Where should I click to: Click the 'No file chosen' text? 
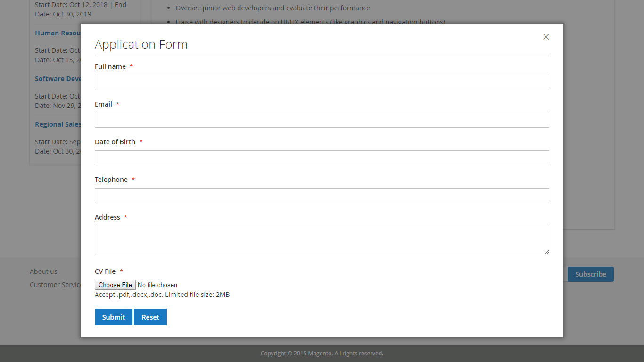click(157, 285)
